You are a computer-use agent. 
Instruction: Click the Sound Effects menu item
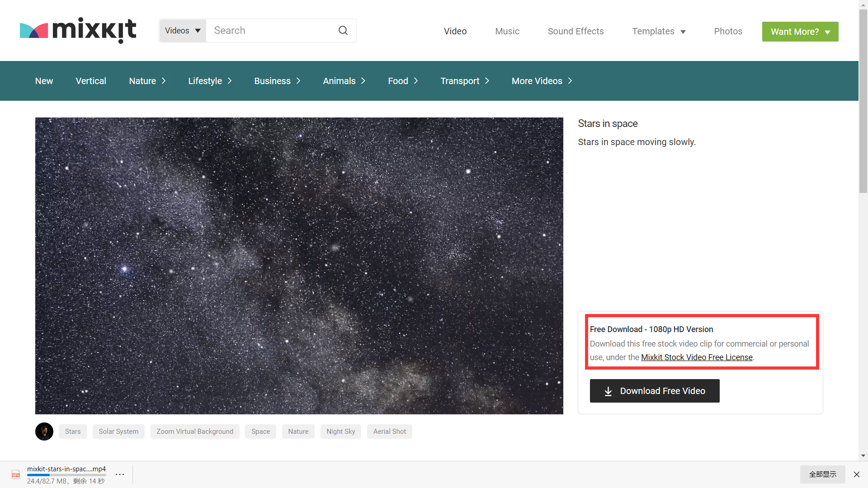[x=576, y=31]
